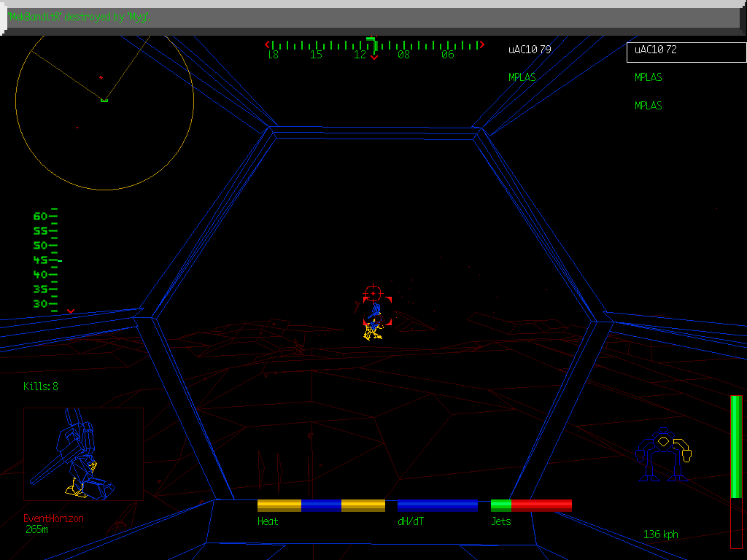Click the green heading marker atop compass

tap(371, 39)
